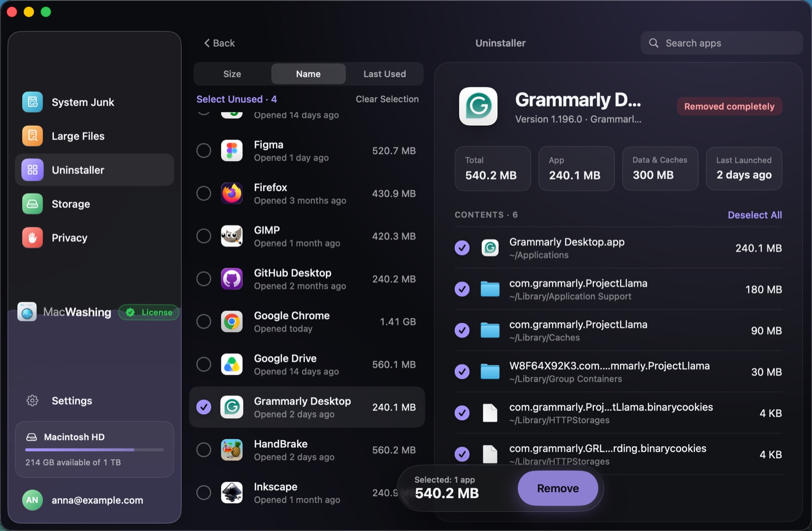
Task: Click the large Grammarly icon in detail header
Action: pyautogui.click(x=479, y=106)
